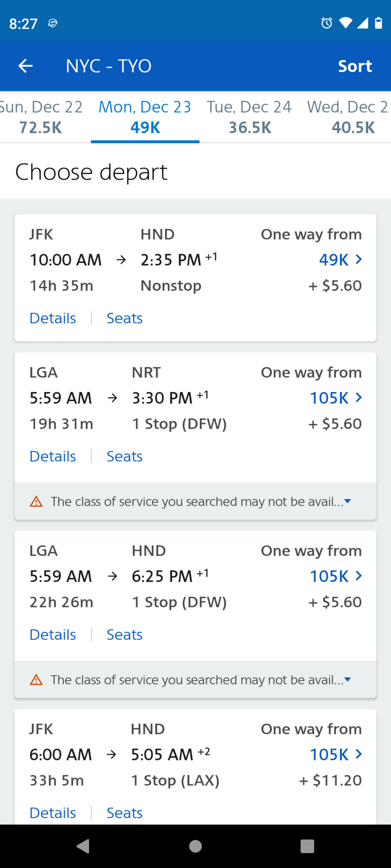Tap warning triangle icon under LGA to NRT flight

click(36, 501)
